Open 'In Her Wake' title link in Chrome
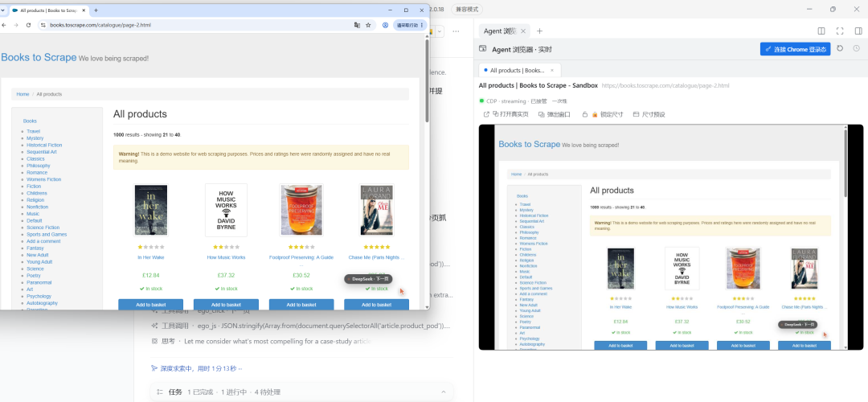Viewport: 868px width, 402px height. [151, 257]
